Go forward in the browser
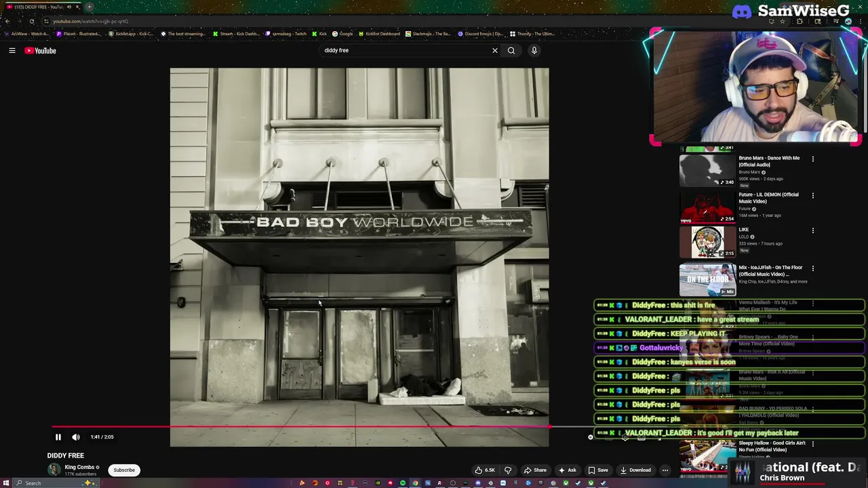Screen dimensions: 868x488 20,21
